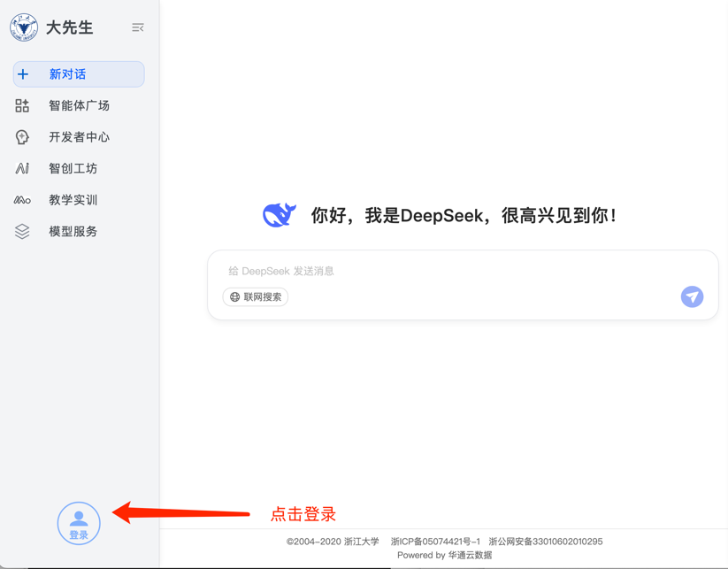
Task: Toggle the 联网搜索 web search option
Action: [x=256, y=297]
